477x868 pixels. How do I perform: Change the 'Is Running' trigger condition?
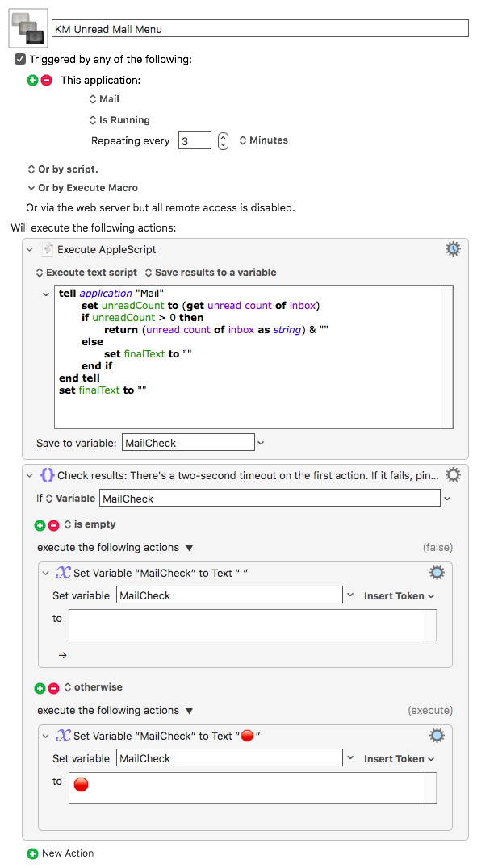coord(119,120)
